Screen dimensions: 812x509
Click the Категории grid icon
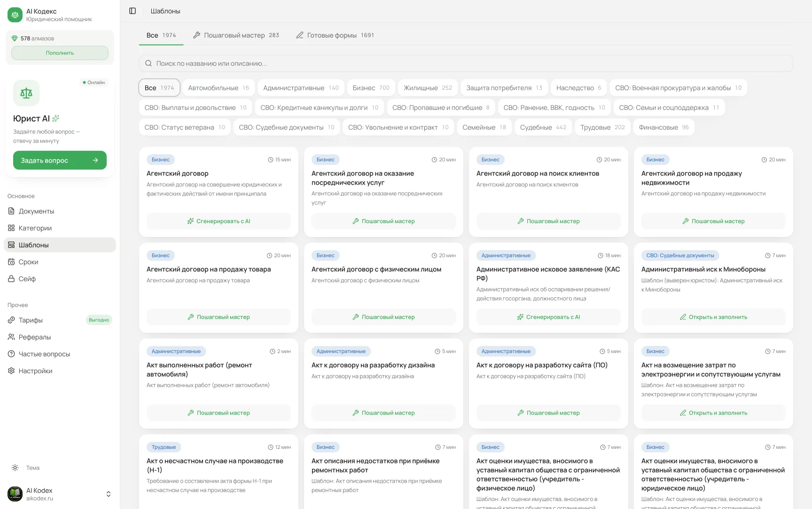(11, 228)
